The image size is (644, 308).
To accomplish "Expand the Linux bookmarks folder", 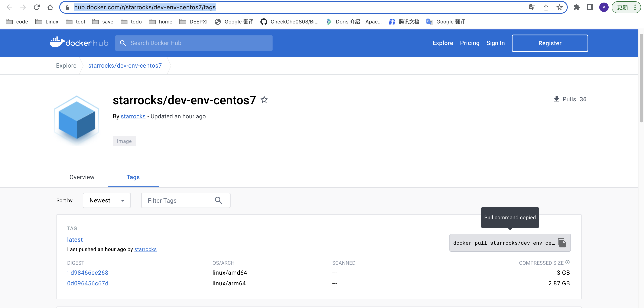I will 47,22.
